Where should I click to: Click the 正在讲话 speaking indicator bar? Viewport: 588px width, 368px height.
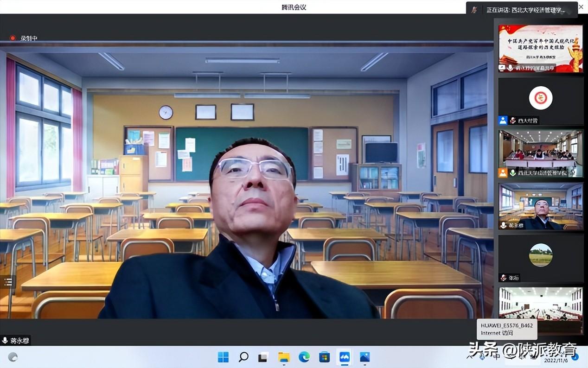pos(521,10)
